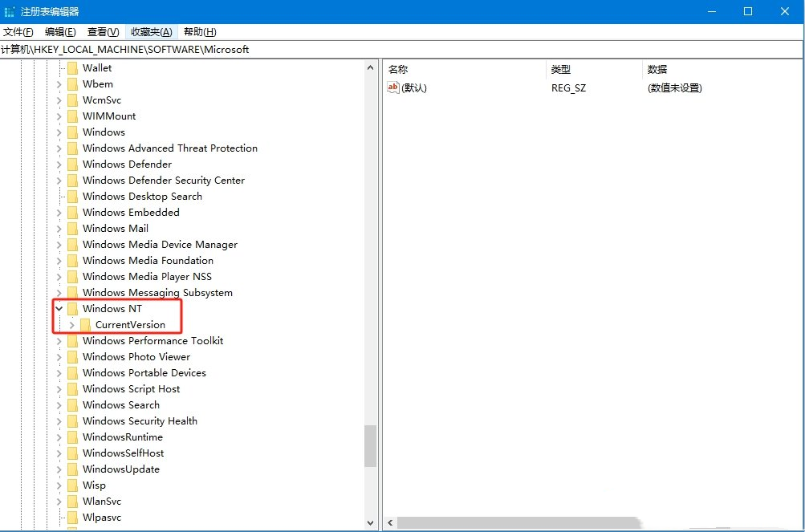Open the 文件(F) menu

[18, 32]
